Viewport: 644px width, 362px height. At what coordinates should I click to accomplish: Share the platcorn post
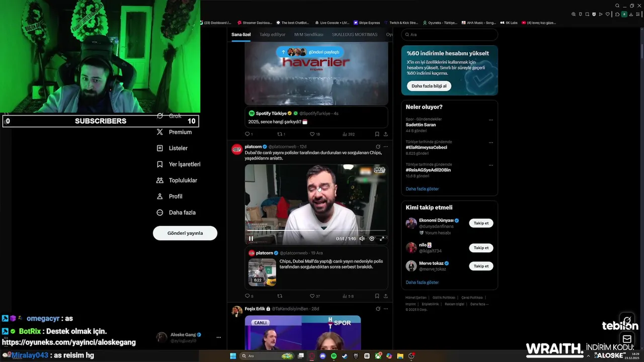386,296
